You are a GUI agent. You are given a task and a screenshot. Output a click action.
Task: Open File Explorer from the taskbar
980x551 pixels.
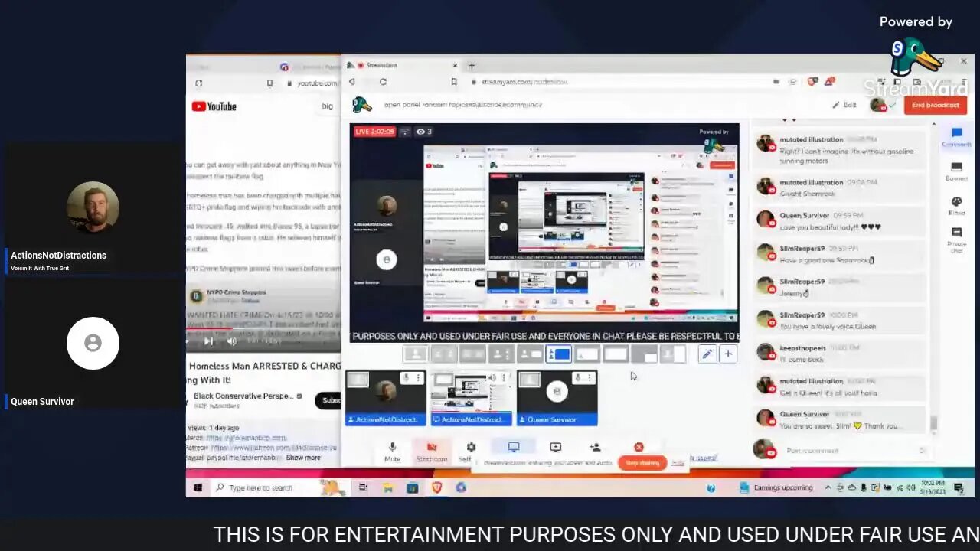pos(388,487)
